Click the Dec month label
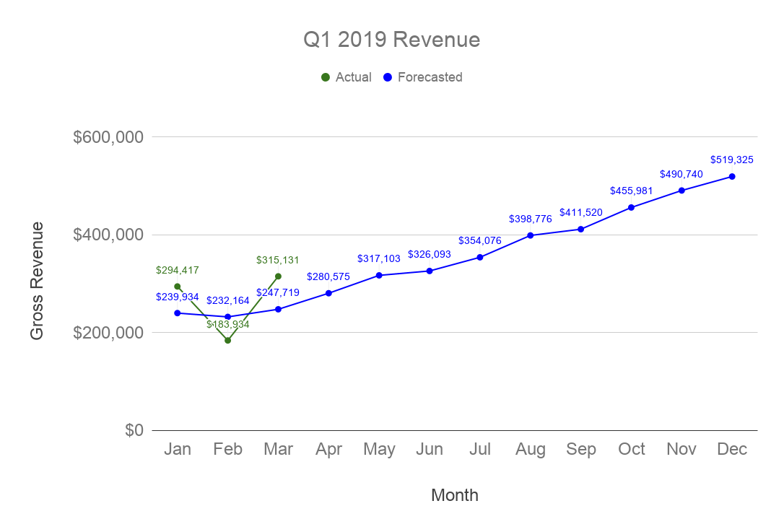 (732, 449)
